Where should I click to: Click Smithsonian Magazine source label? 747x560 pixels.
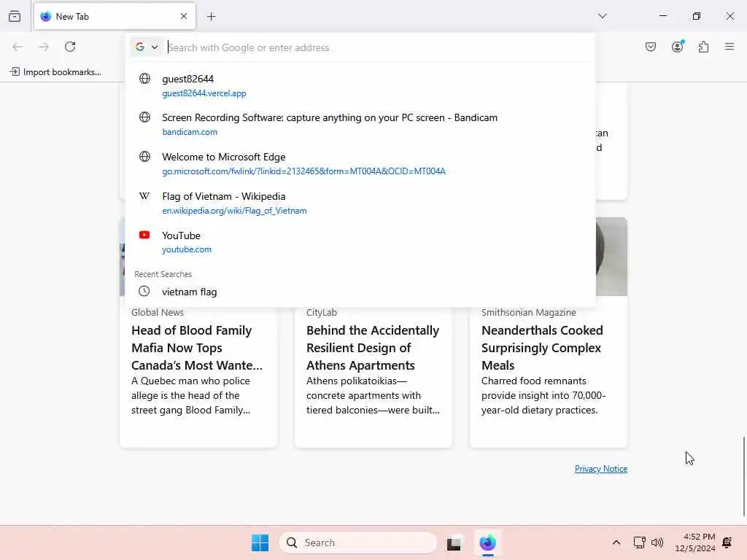point(528,312)
